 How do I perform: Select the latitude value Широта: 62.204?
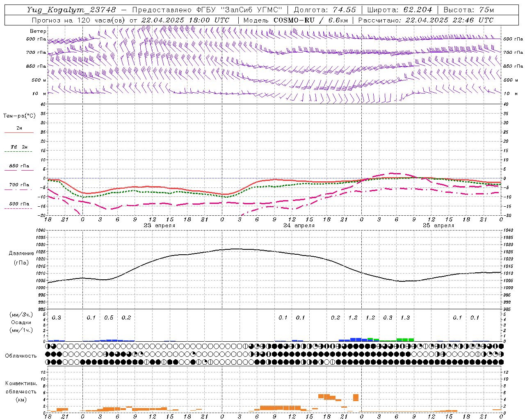coord(399,10)
